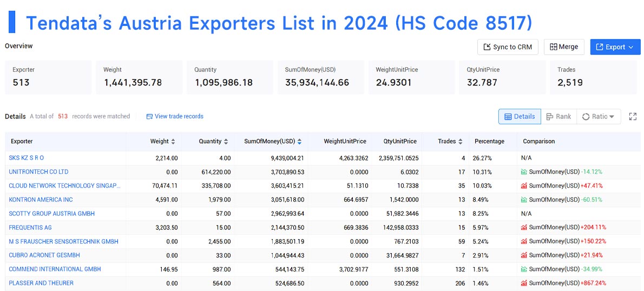Click the Sync to CRM icon
This screenshot has width=644, height=291.
click(x=487, y=47)
